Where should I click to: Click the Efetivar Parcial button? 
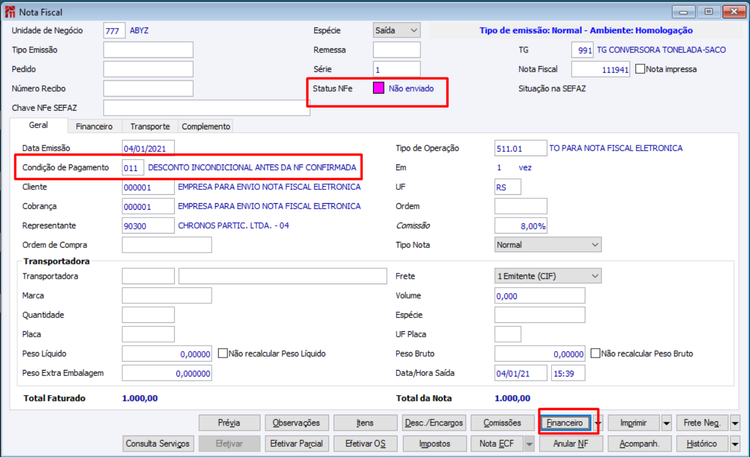coord(297,444)
